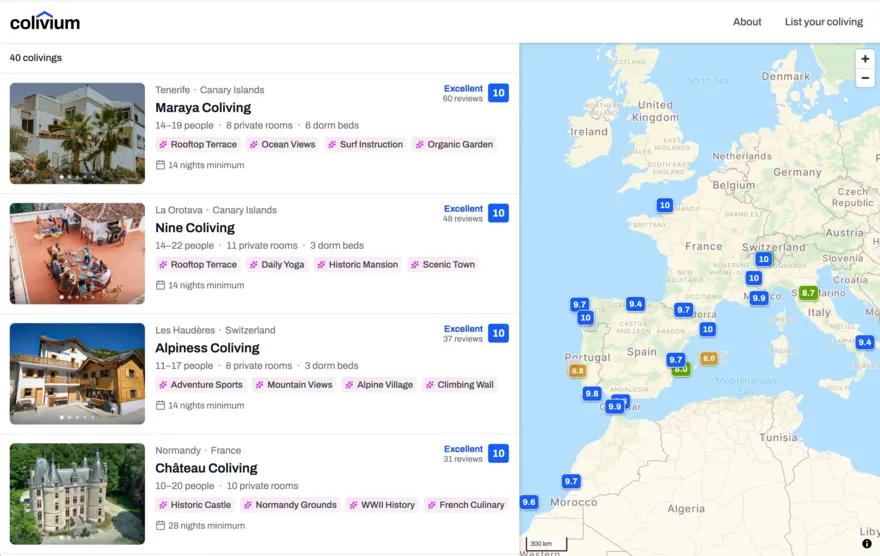Select the 9.4 map marker in northern Spain
Image resolution: width=880 pixels, height=556 pixels.
[x=635, y=304]
